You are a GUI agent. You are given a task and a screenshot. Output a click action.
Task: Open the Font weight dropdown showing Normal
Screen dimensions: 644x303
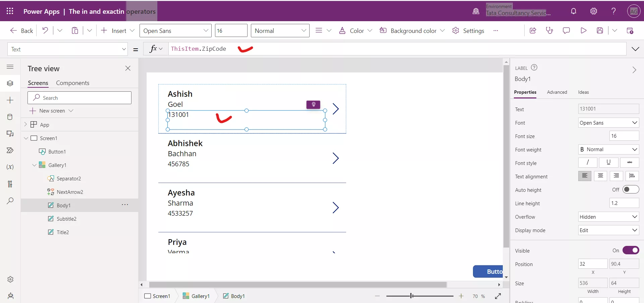pyautogui.click(x=608, y=149)
